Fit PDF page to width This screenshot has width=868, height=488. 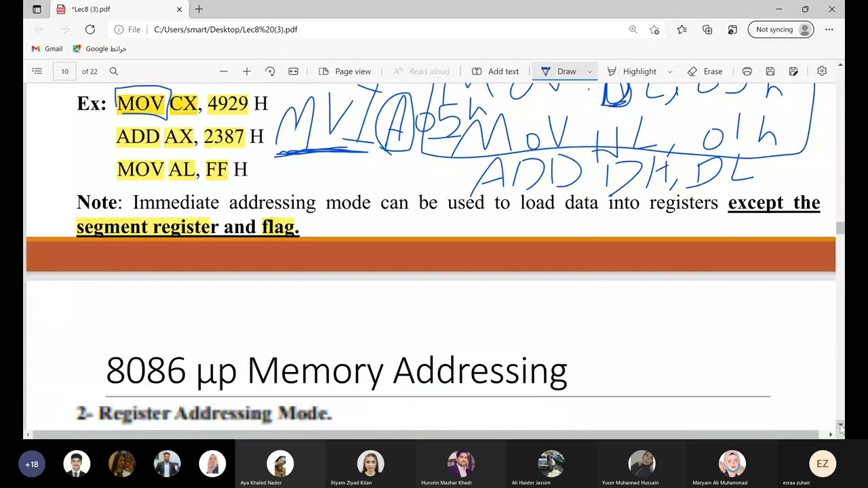click(293, 71)
